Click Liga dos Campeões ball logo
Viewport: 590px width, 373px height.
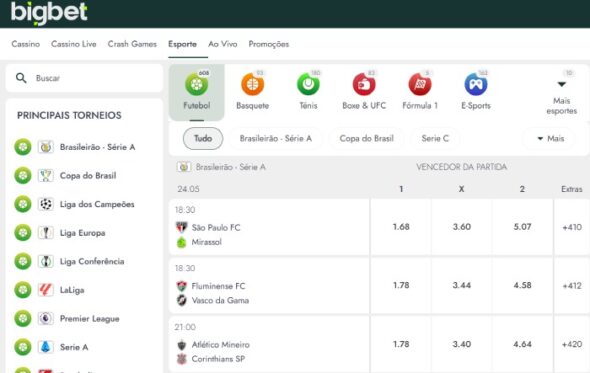click(x=46, y=204)
